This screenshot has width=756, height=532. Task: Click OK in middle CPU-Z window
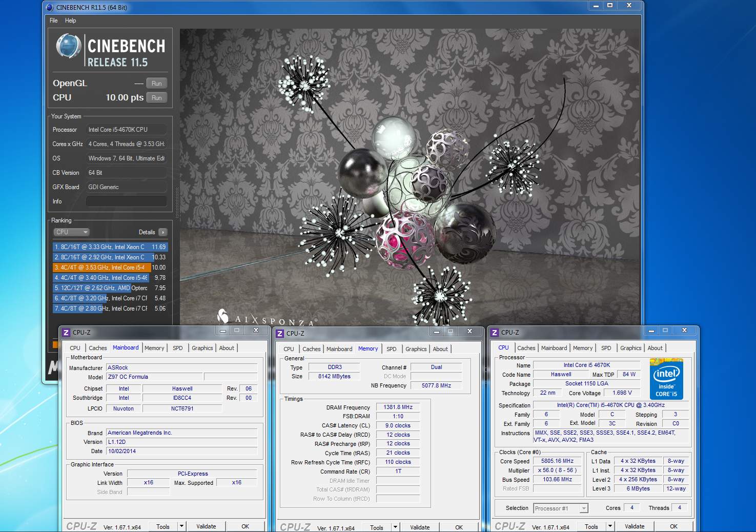click(x=459, y=527)
